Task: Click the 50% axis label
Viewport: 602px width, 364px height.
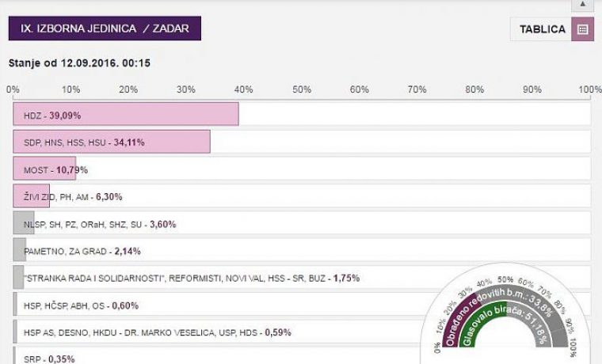Action: pos(302,89)
